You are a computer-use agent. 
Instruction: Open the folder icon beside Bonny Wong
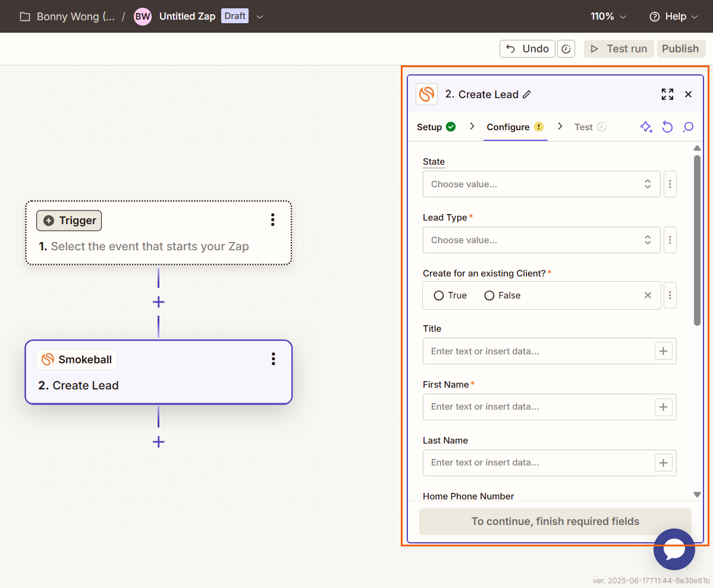25,17
